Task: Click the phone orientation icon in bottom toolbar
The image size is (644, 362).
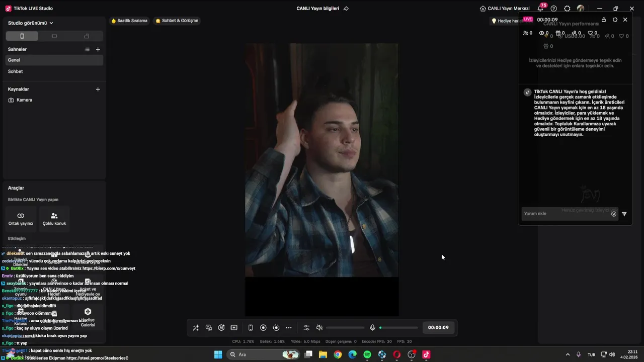Action: 251,328
